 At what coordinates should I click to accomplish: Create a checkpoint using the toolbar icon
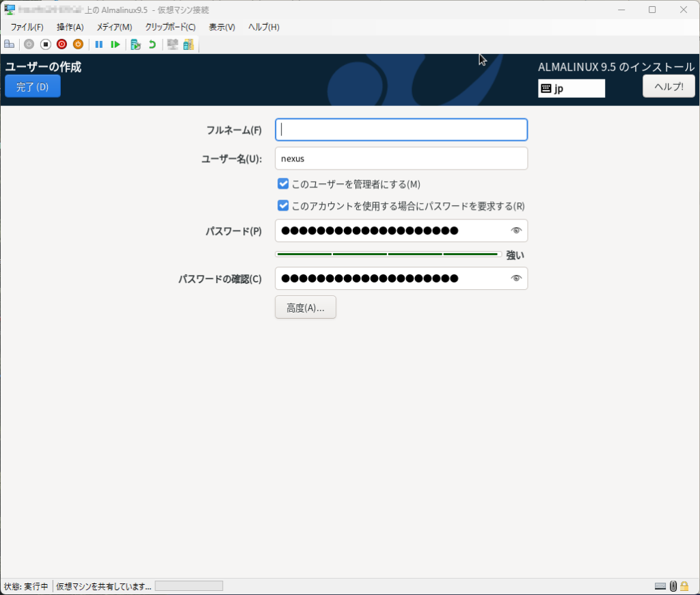[135, 44]
